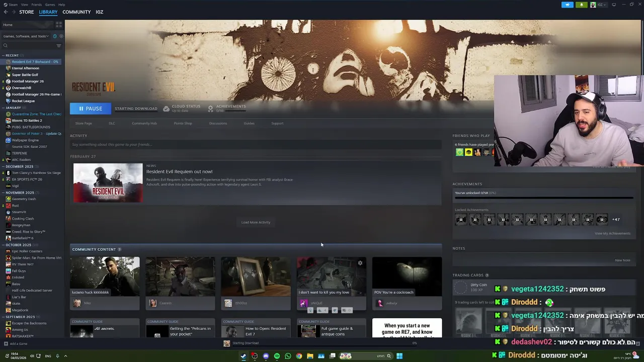Click the achievements progress bar
The width and height of the screenshot is (644, 362).
tap(544, 198)
